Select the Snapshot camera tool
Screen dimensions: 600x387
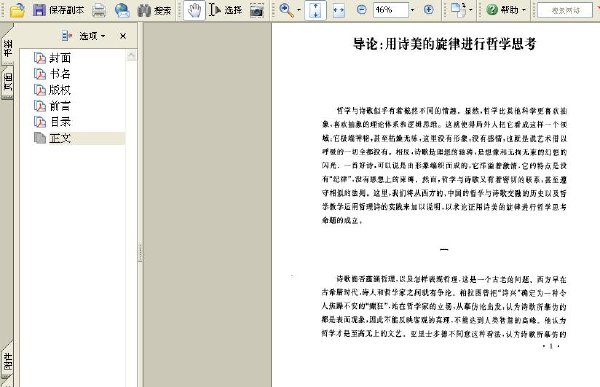[x=257, y=10]
